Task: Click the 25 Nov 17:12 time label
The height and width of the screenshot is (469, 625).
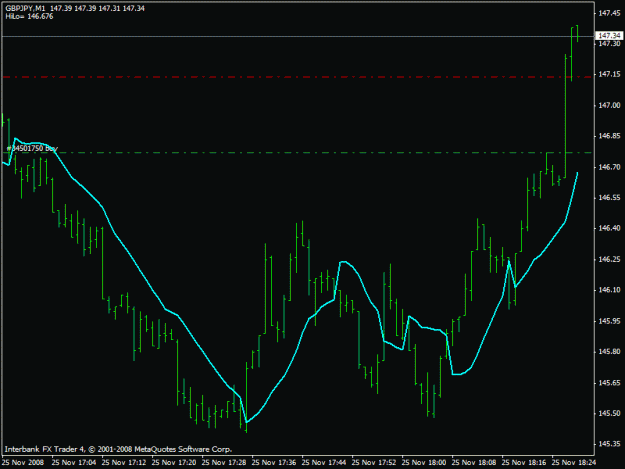Action: pos(124,463)
